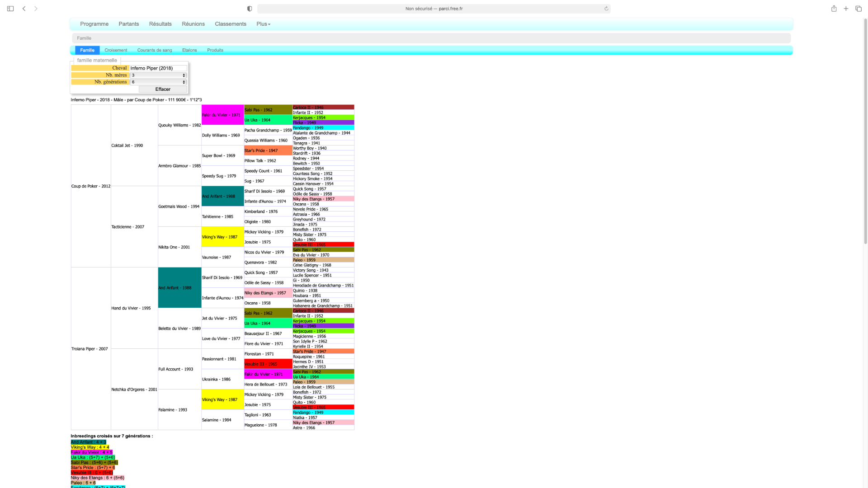Click Kimberland - 1976 cell
Viewport: 868px width, 488px height.
click(268, 211)
